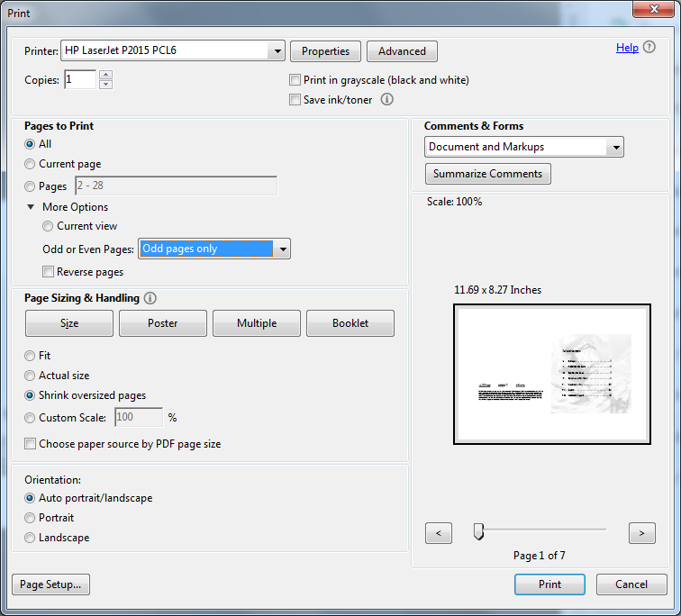Click the Help question mark icon
The image size is (681, 616).
tap(649, 47)
